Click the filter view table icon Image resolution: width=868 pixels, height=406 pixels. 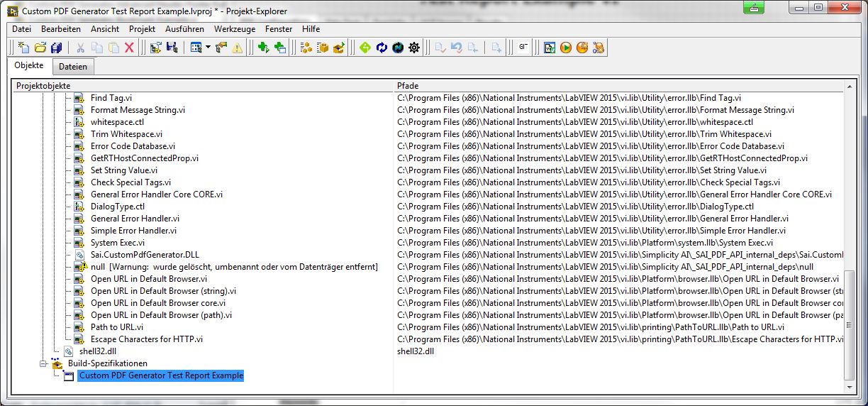[x=196, y=48]
